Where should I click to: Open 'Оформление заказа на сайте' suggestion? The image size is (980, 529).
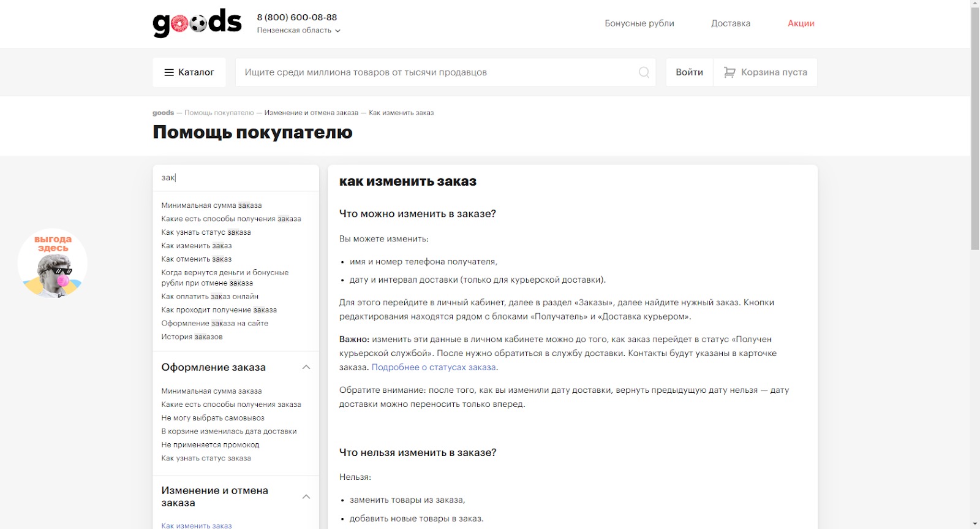(x=214, y=324)
